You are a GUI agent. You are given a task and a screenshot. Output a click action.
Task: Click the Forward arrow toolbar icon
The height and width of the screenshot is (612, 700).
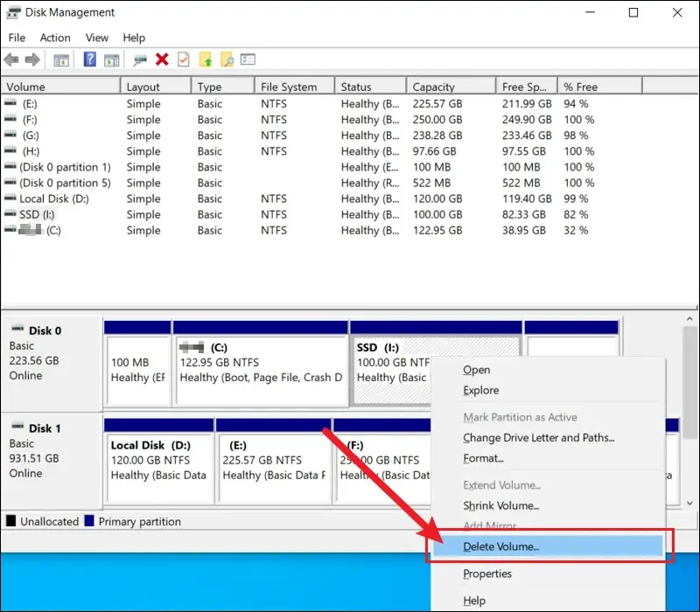[32, 59]
